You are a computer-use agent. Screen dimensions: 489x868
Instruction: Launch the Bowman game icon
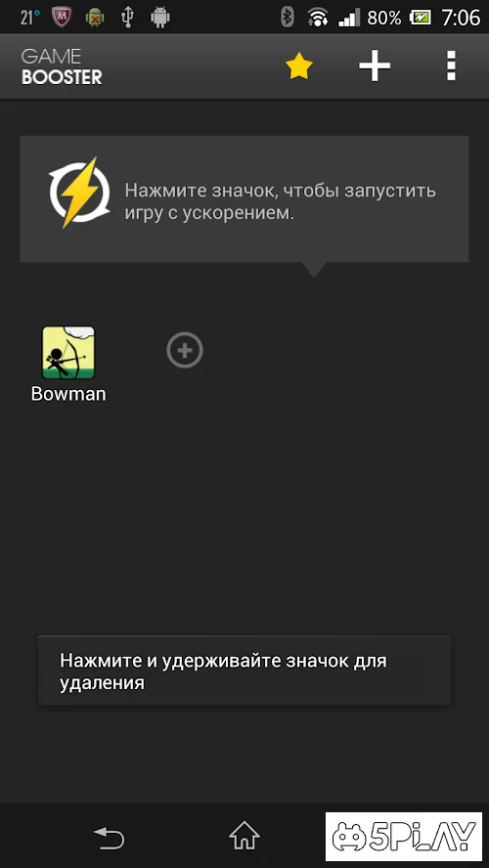click(x=68, y=353)
